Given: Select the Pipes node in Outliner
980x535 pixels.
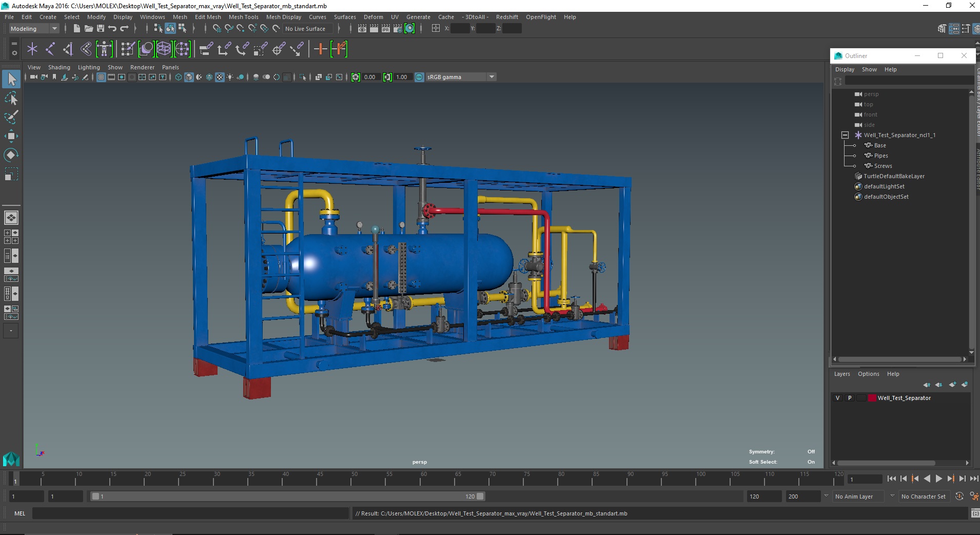Looking at the screenshot, I should [x=881, y=156].
